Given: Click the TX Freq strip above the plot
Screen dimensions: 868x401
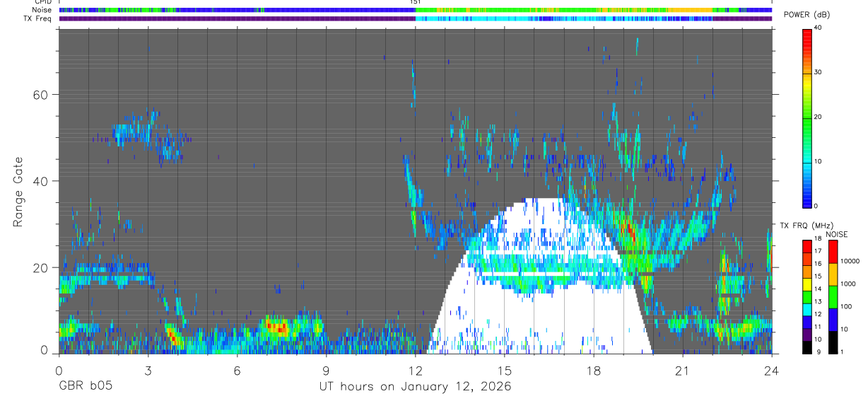Looking at the screenshot, I should pyautogui.click(x=415, y=19).
